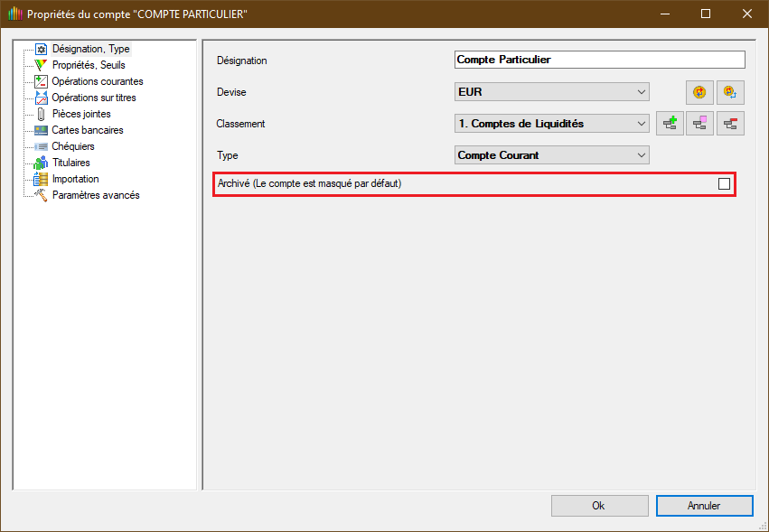Enable the Archivé checkbox
769x532 pixels.
coord(724,183)
